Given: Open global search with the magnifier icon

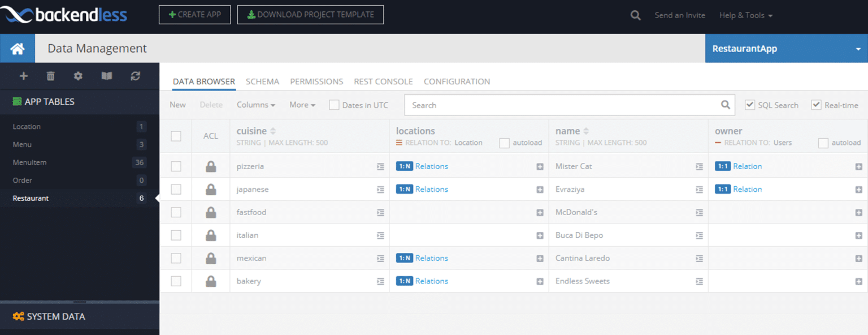Looking at the screenshot, I should pyautogui.click(x=635, y=15).
